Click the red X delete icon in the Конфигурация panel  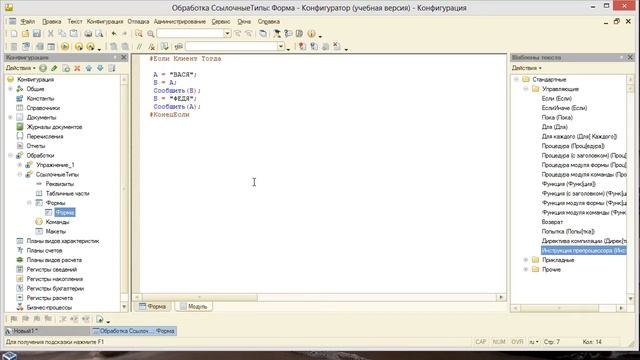click(x=77, y=68)
